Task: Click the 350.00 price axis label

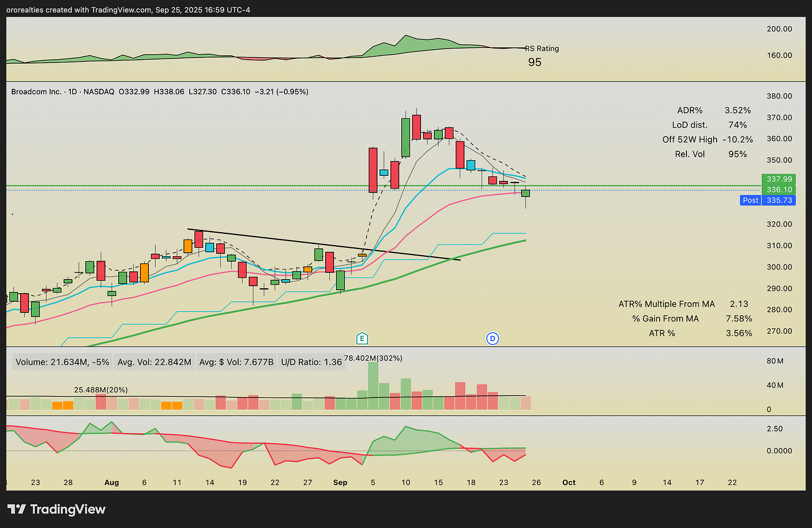Action: 779,160
